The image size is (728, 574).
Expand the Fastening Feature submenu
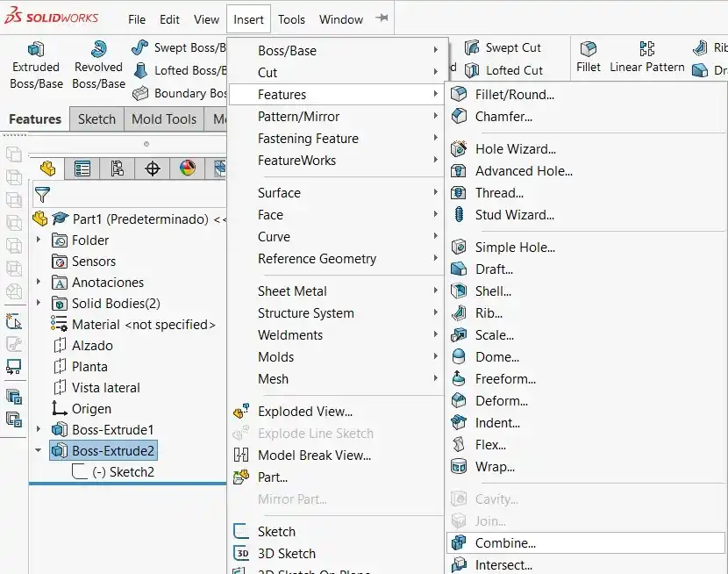337,139
